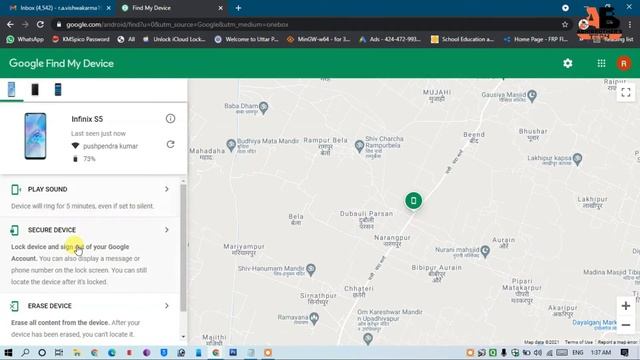The width and height of the screenshot is (640, 360).
Task: Click the Ramayana map pin
Action: [314, 318]
